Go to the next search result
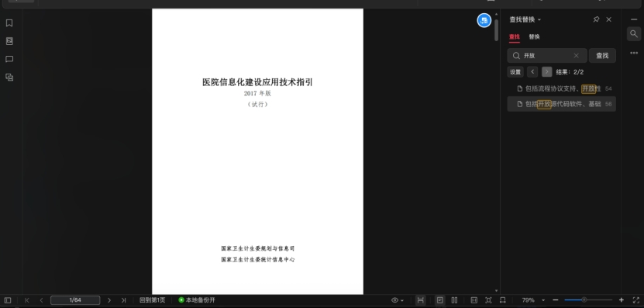The width and height of the screenshot is (644, 308). [546, 72]
